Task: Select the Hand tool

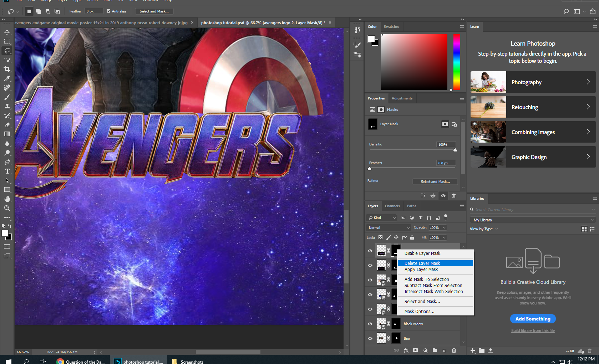Action: pyautogui.click(x=7, y=199)
